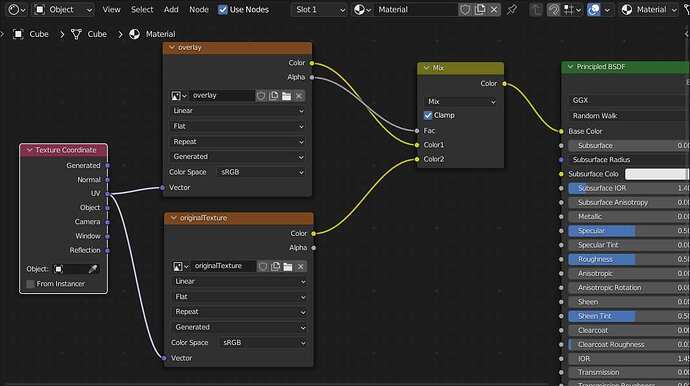690x386 pixels.
Task: Click the Subsurface Color swatch
Action: (x=656, y=174)
